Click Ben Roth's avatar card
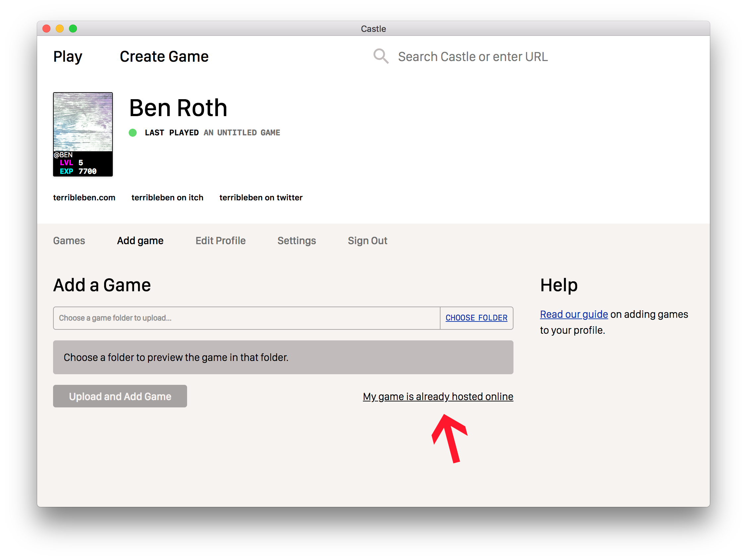The height and width of the screenshot is (560, 747). click(x=83, y=134)
